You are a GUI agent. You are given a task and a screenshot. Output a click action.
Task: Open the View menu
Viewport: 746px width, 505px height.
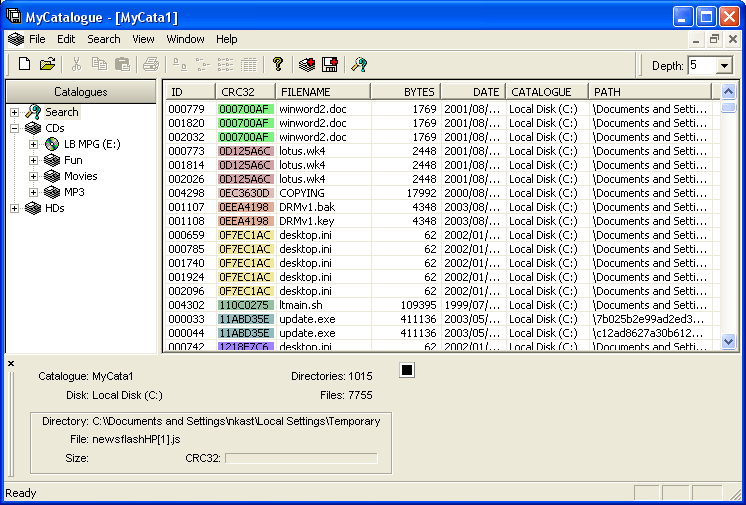point(143,39)
